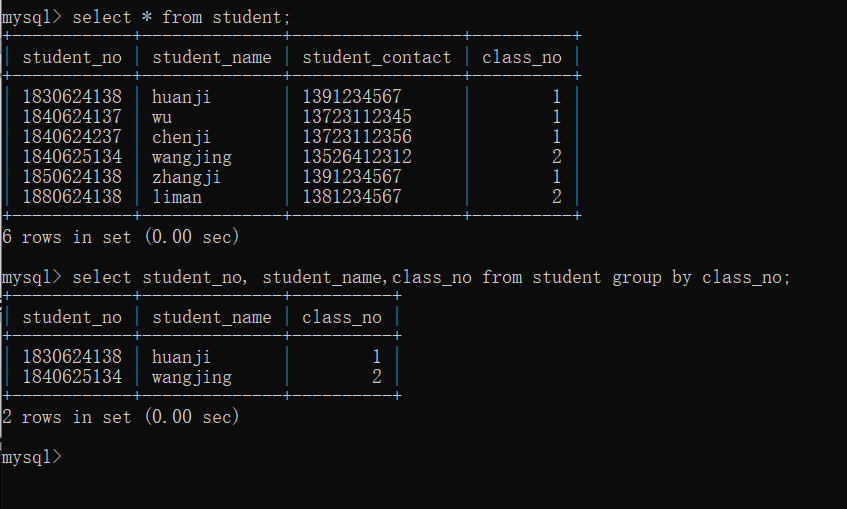Click class_no header in second result table
This screenshot has height=509, width=847.
coord(342,317)
